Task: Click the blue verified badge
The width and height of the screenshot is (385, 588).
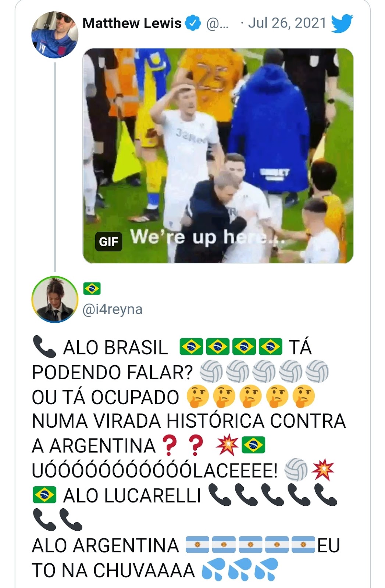Action: click(x=193, y=23)
